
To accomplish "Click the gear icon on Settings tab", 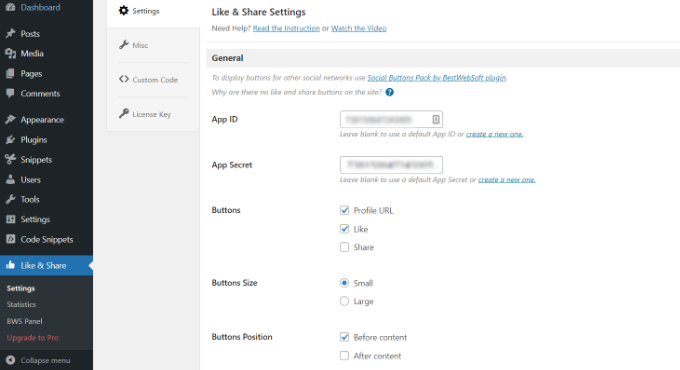I will click(x=124, y=10).
